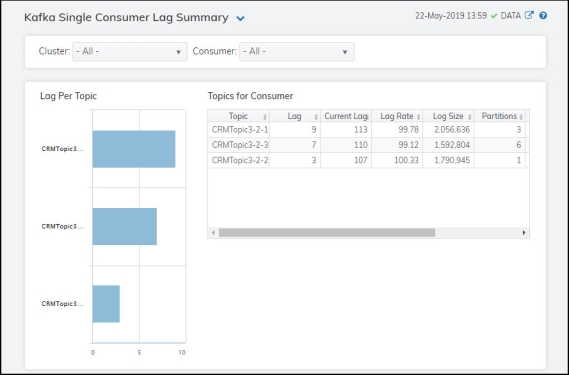Click the table's horizontal scrollbar thumb
The image size is (569, 375).
pyautogui.click(x=327, y=233)
